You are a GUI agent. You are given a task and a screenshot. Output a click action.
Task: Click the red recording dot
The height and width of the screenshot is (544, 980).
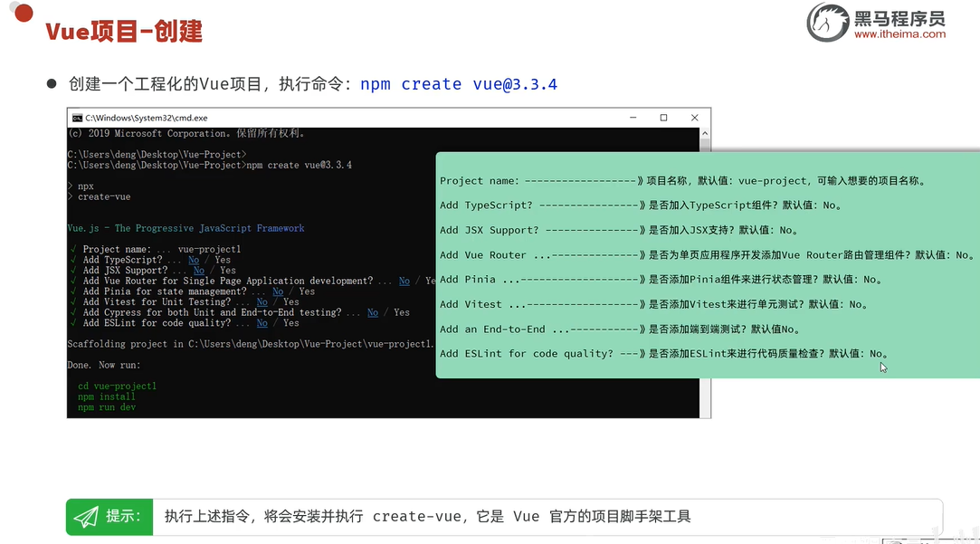[x=24, y=13]
